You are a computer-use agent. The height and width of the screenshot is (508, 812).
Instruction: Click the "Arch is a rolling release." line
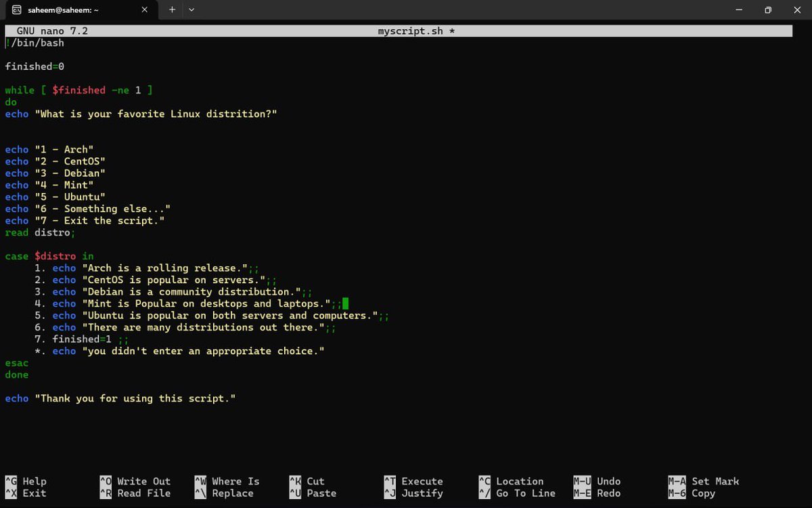(x=147, y=268)
